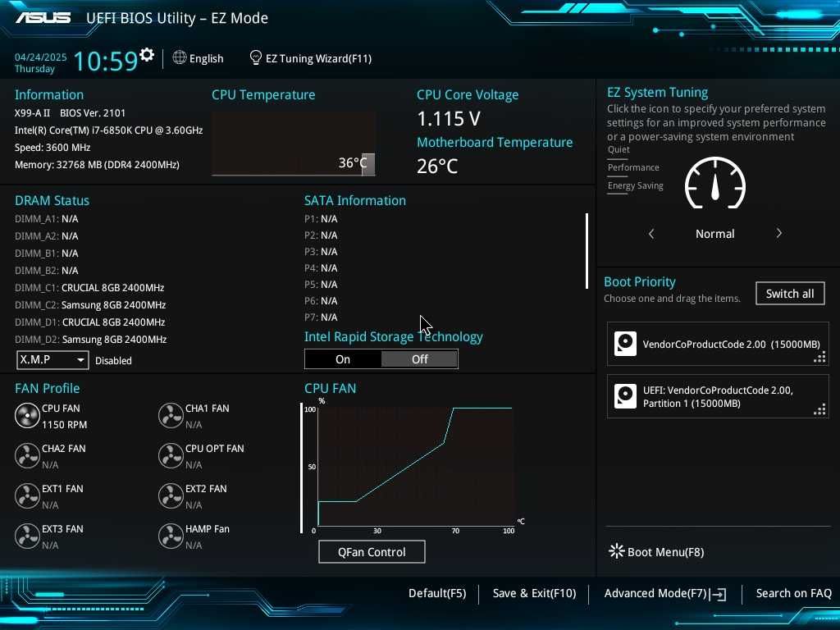Select the CHA1 FAN icon

tap(171, 416)
